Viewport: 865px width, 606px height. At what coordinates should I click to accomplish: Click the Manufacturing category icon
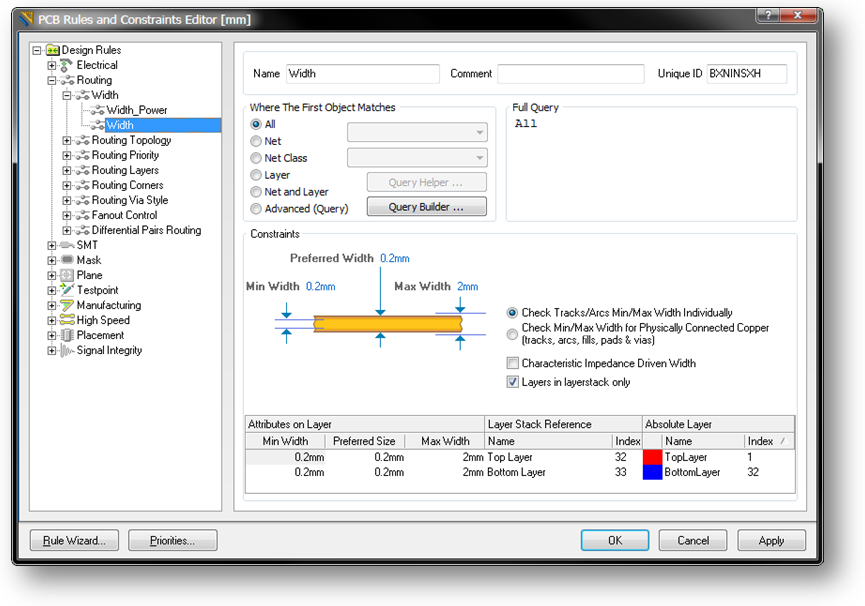pos(67,305)
